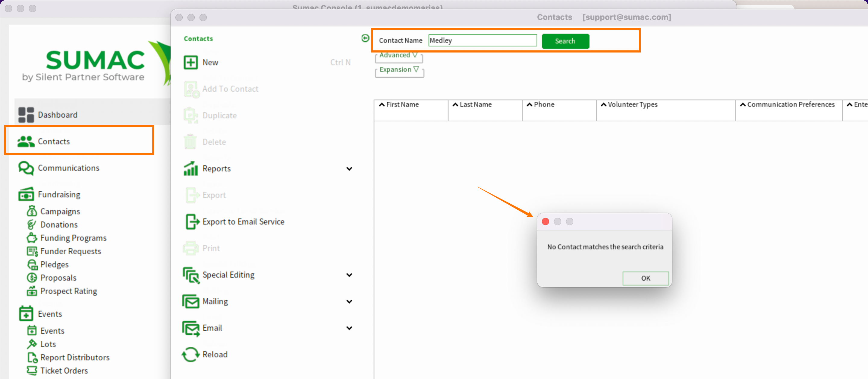Viewport: 868px width, 379px height.
Task: Expand the Advanced search options
Action: tap(399, 55)
